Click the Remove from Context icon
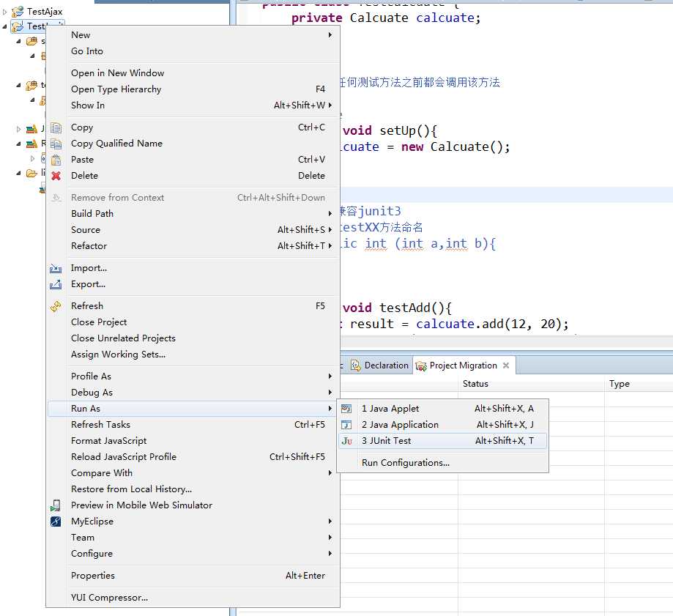673x616 pixels. pyautogui.click(x=56, y=198)
